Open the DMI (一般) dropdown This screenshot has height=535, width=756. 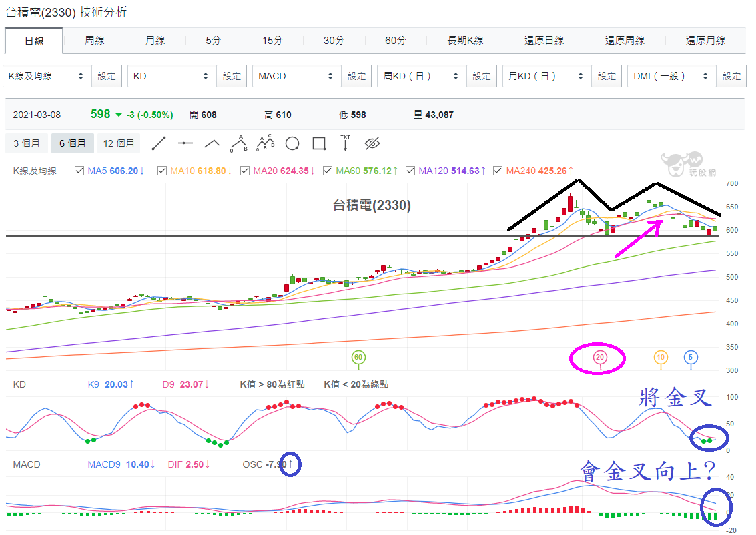[x=672, y=76]
